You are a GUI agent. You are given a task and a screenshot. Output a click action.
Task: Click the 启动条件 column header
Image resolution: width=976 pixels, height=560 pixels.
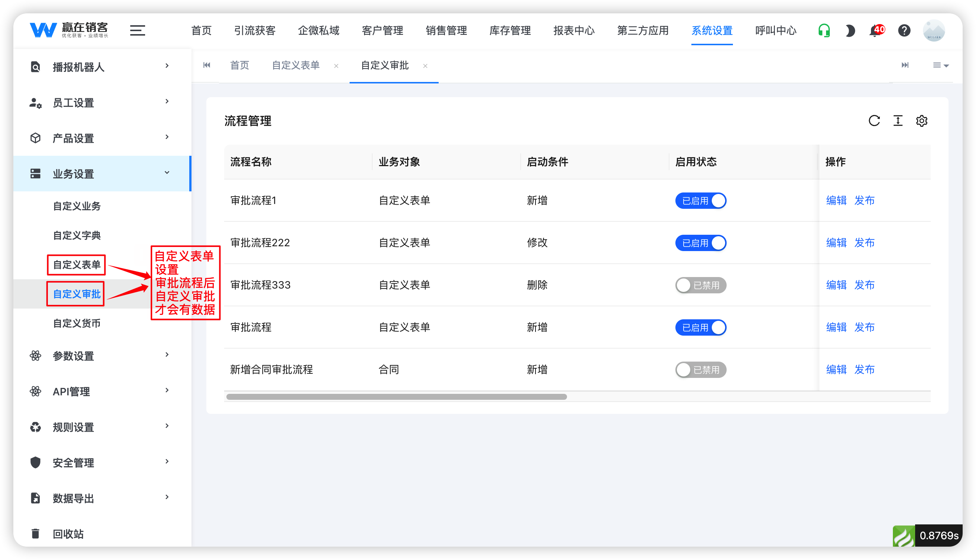[x=547, y=162]
